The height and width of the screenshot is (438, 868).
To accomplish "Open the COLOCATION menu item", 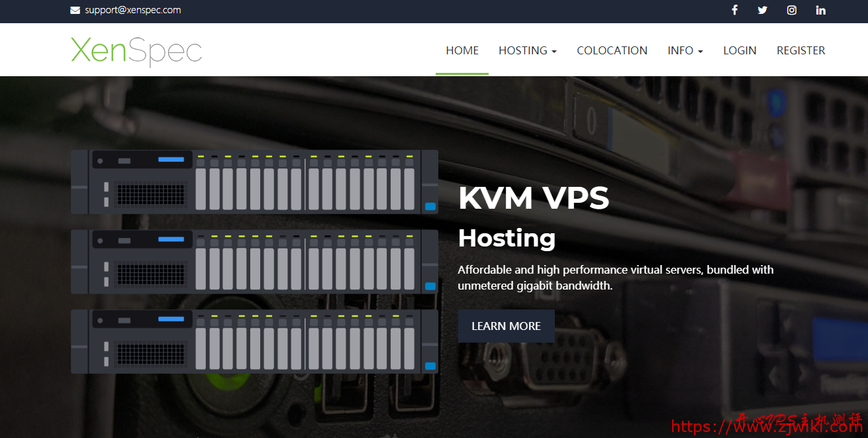I will (612, 50).
